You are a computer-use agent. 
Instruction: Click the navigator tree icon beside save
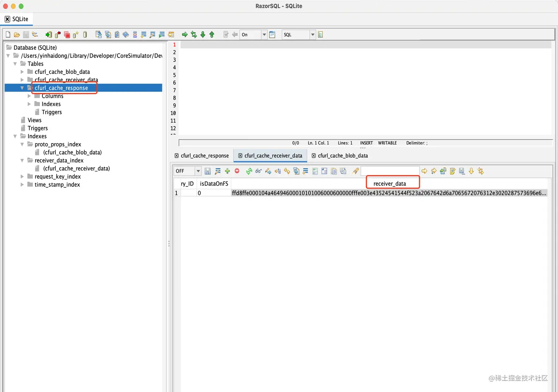click(35, 35)
